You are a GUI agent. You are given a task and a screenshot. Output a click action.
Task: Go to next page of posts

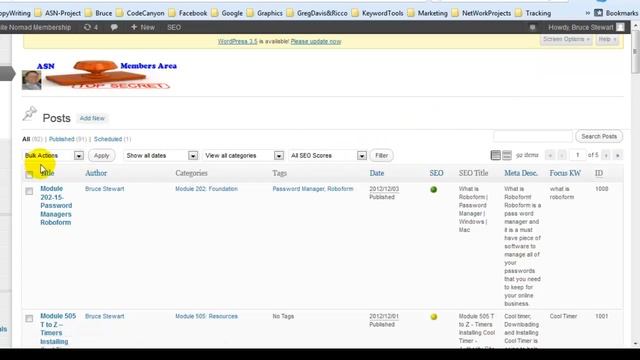(606, 155)
